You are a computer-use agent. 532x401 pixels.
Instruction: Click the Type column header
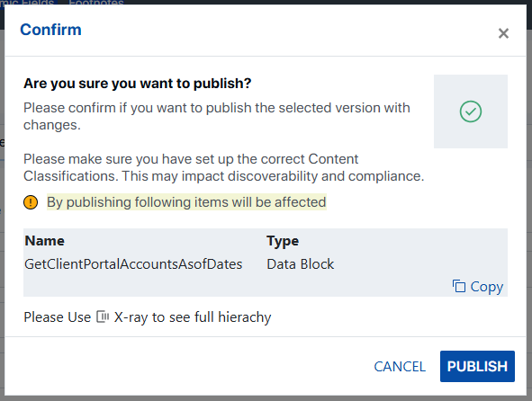click(x=283, y=241)
